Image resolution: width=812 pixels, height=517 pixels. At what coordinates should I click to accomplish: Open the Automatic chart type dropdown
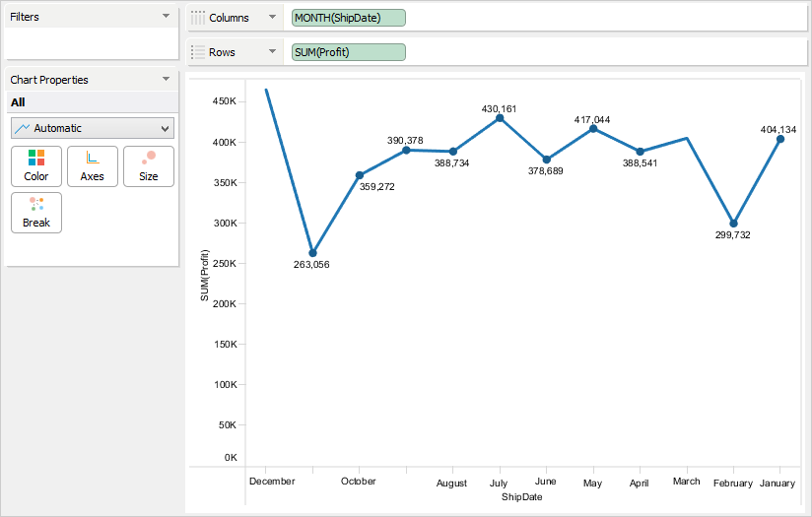tap(93, 128)
